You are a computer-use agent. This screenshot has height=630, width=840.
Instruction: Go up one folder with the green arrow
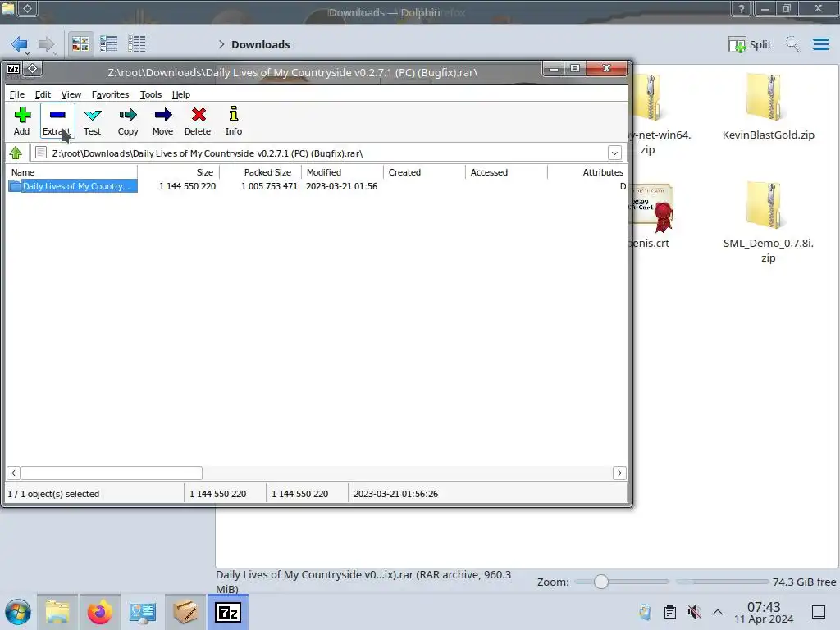tap(16, 153)
